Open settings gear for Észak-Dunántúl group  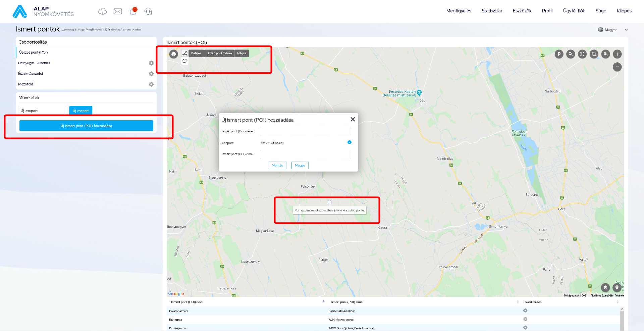click(151, 74)
